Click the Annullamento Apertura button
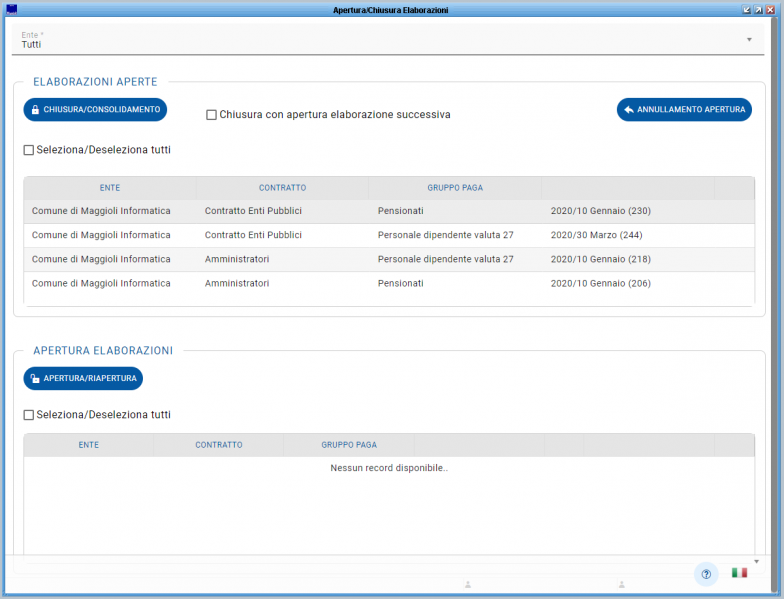784x599 pixels. [684, 109]
